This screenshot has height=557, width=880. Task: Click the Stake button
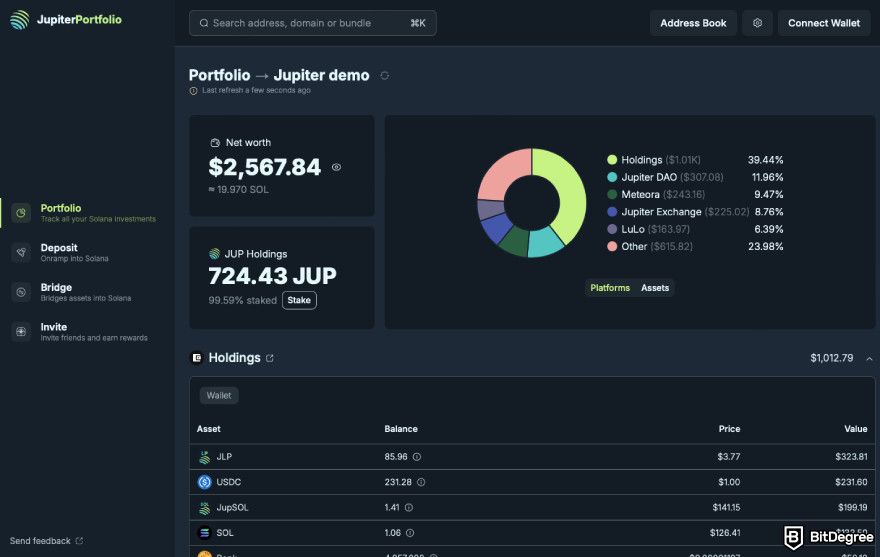pos(299,300)
